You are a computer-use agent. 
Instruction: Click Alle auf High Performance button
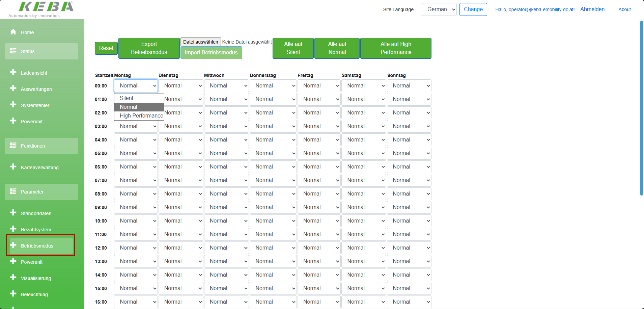[396, 48]
